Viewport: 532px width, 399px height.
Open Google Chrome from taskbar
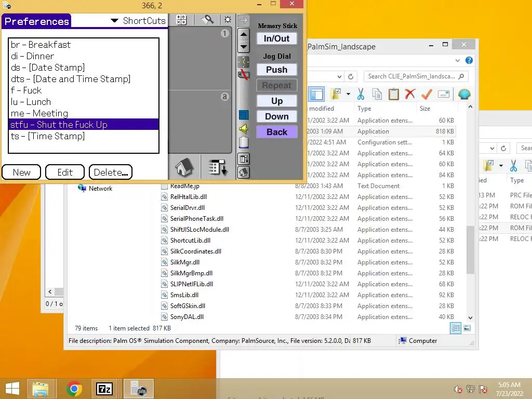click(74, 389)
